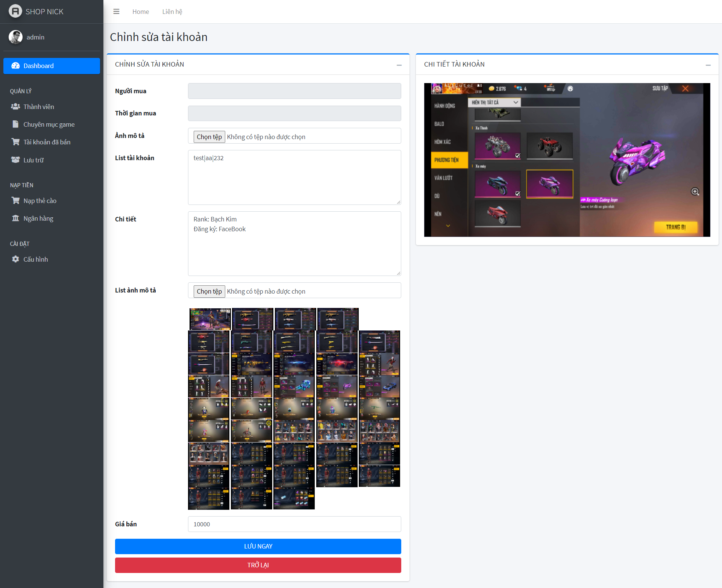Click the Giá bán price field
722x588 pixels.
pyautogui.click(x=294, y=524)
